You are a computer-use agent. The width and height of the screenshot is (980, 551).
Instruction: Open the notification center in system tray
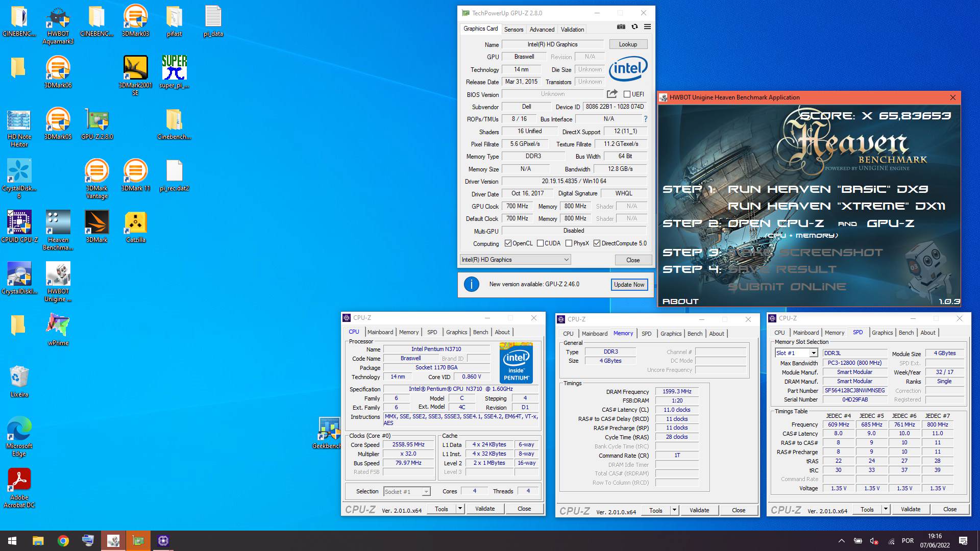click(x=963, y=541)
